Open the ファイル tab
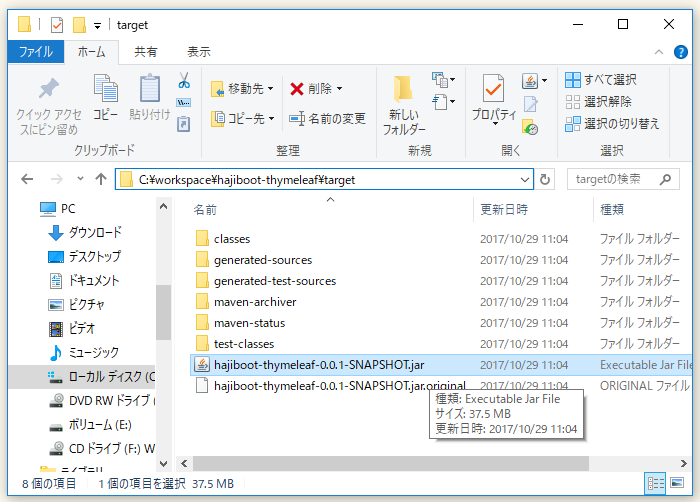Image resolution: width=700 pixels, height=502 pixels. tap(36, 52)
